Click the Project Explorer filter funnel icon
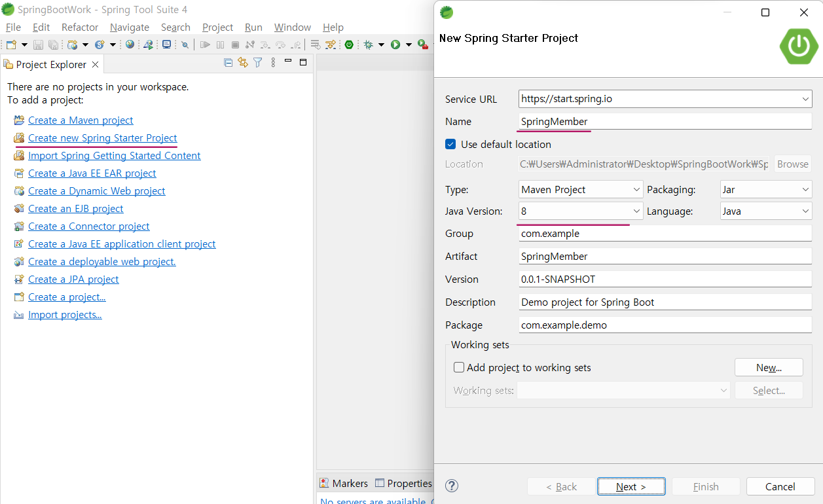This screenshot has width=823, height=504. pyautogui.click(x=258, y=63)
